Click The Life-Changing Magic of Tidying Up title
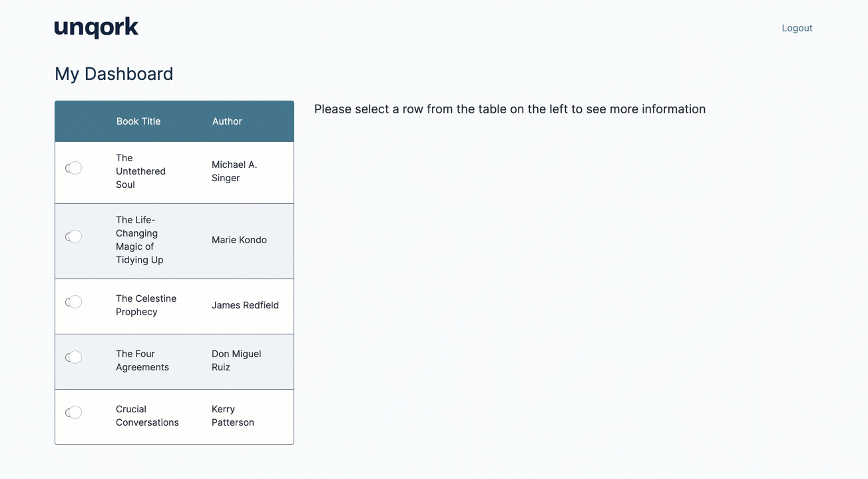 [x=140, y=240]
